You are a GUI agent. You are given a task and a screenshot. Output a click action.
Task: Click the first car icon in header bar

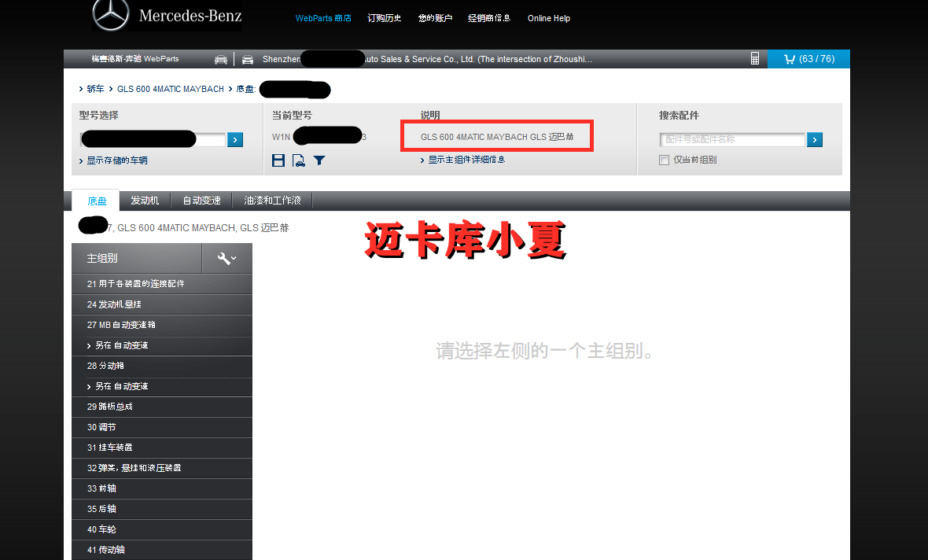coord(221,59)
